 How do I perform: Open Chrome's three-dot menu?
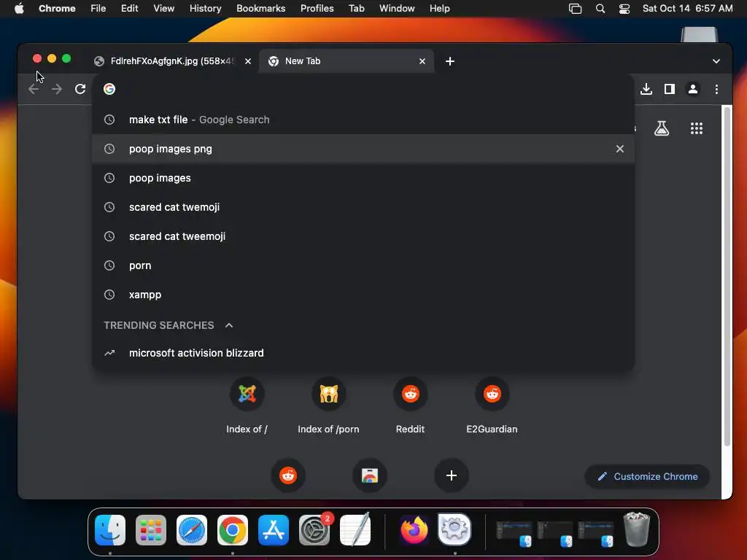click(716, 89)
